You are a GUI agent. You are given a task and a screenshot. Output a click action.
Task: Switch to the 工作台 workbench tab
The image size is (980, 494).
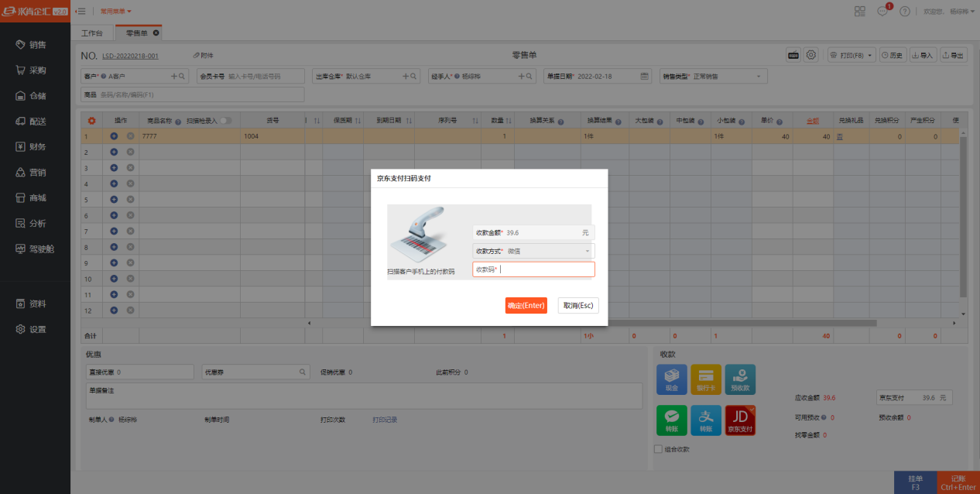(x=92, y=33)
